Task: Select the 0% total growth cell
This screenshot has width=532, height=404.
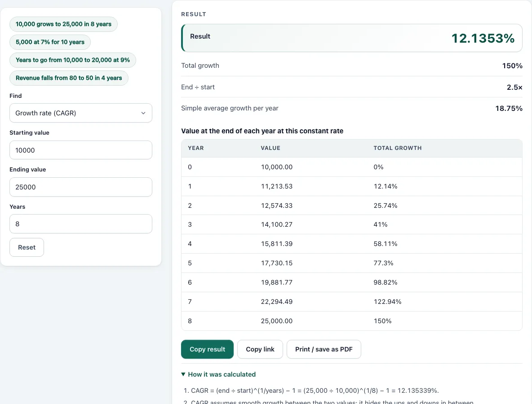Action: 378,167
